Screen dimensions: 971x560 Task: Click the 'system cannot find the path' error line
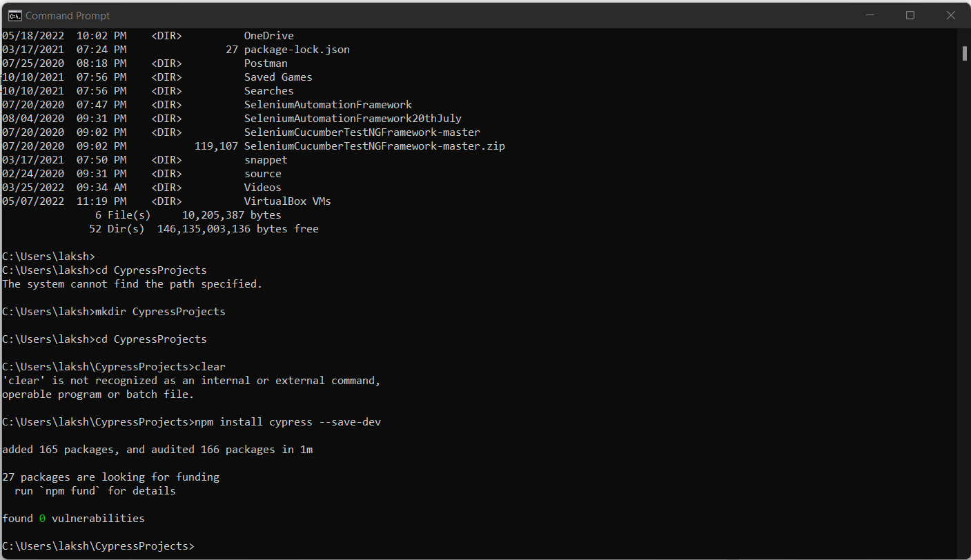[x=133, y=284]
